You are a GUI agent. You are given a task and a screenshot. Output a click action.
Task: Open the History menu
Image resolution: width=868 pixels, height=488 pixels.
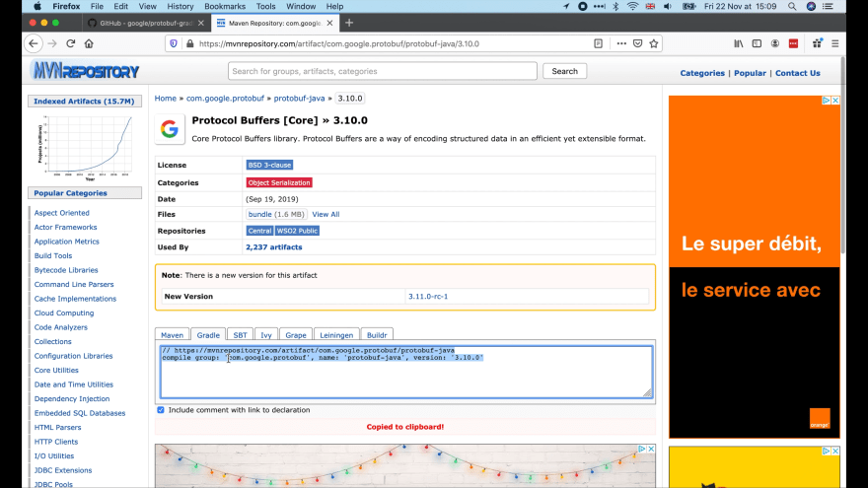[x=180, y=6]
